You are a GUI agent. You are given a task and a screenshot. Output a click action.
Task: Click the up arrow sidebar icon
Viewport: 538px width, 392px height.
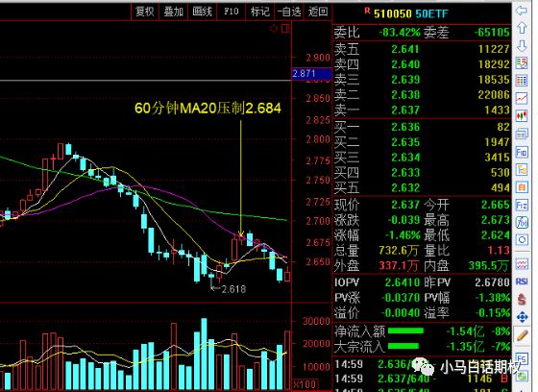(x=522, y=28)
